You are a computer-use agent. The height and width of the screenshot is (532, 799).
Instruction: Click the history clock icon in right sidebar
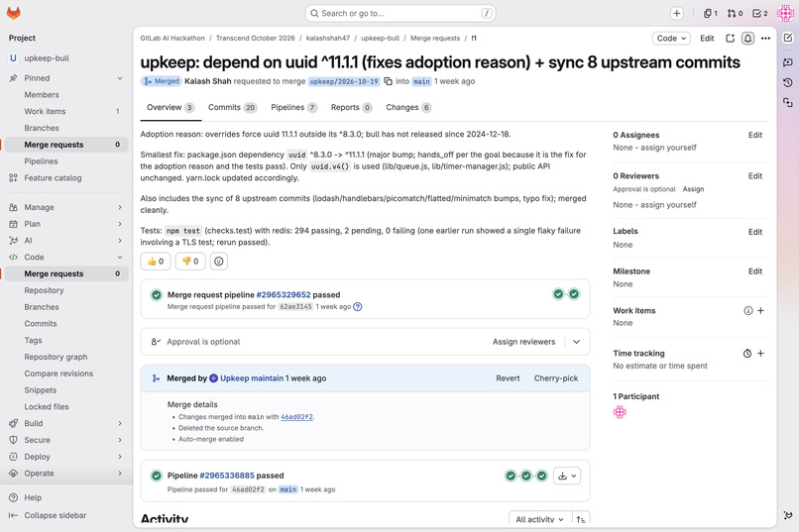[788, 82]
